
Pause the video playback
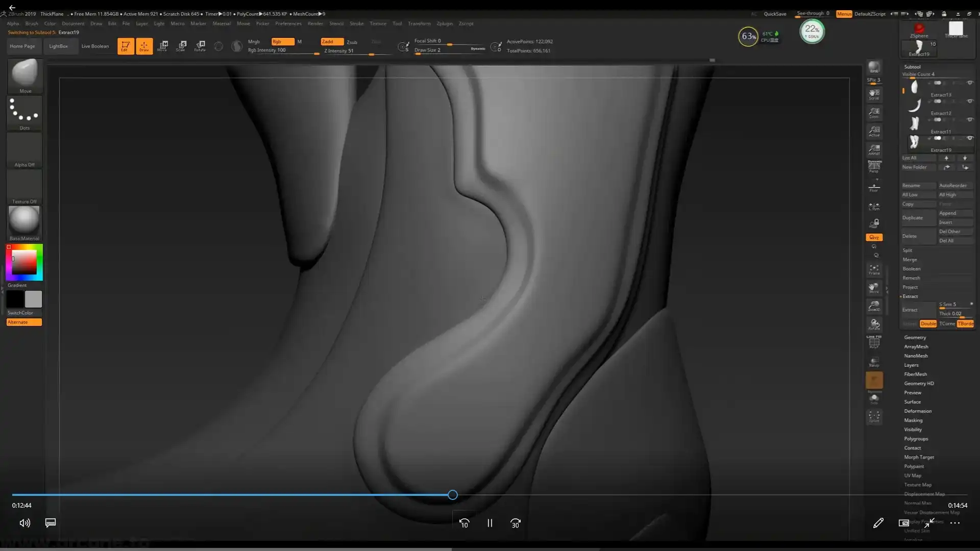(x=489, y=523)
